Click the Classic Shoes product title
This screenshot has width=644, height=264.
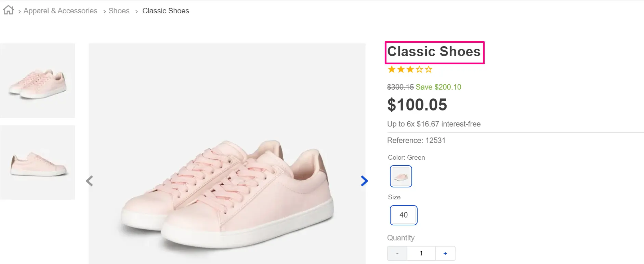click(434, 52)
